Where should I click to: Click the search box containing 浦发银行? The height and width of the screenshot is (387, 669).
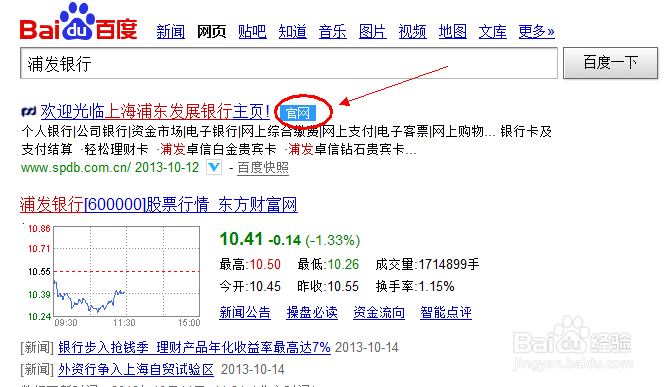click(289, 63)
